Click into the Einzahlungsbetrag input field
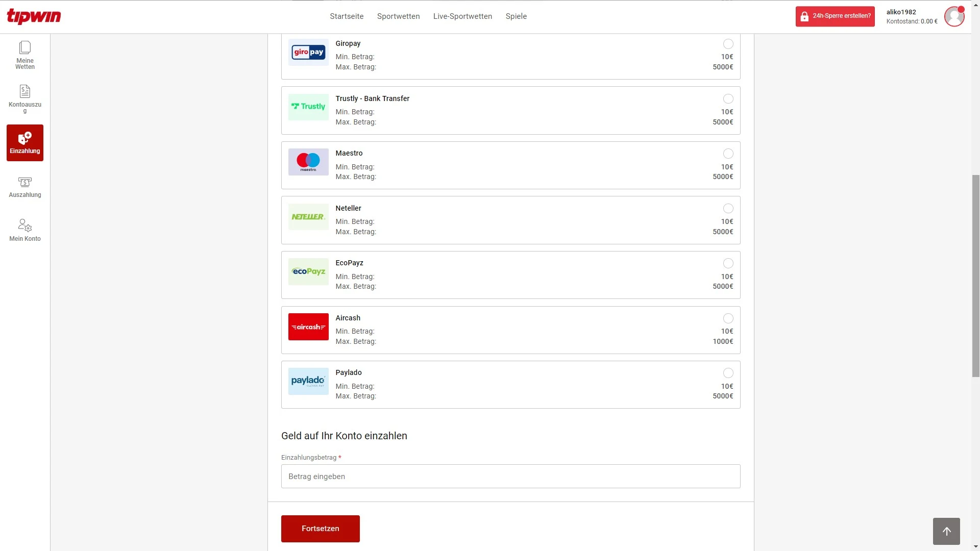Image resolution: width=980 pixels, height=551 pixels. tap(510, 477)
